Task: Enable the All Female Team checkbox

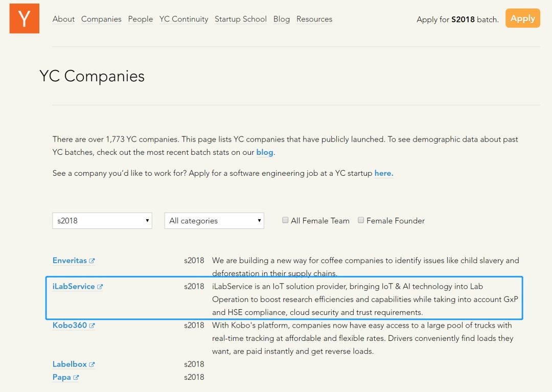Action: tap(285, 220)
